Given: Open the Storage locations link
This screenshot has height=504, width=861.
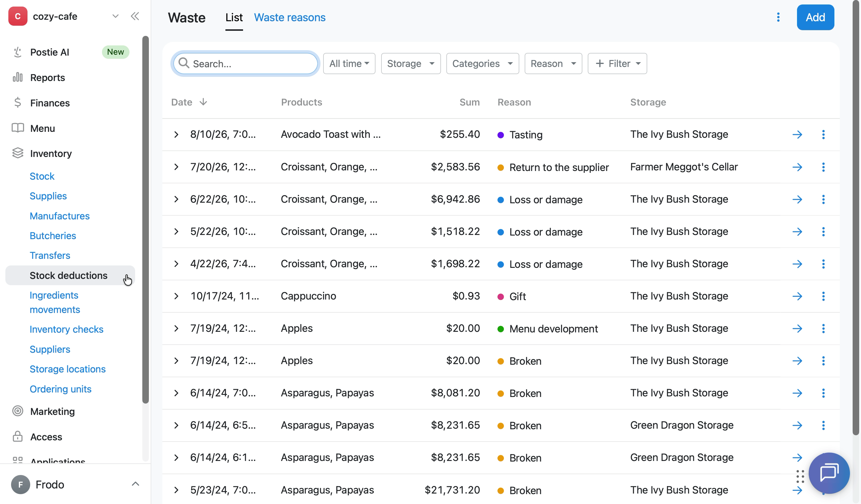Looking at the screenshot, I should [x=67, y=369].
